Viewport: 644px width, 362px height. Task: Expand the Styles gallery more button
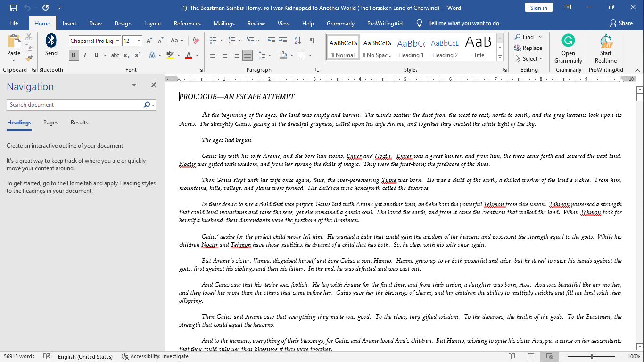pyautogui.click(x=500, y=57)
